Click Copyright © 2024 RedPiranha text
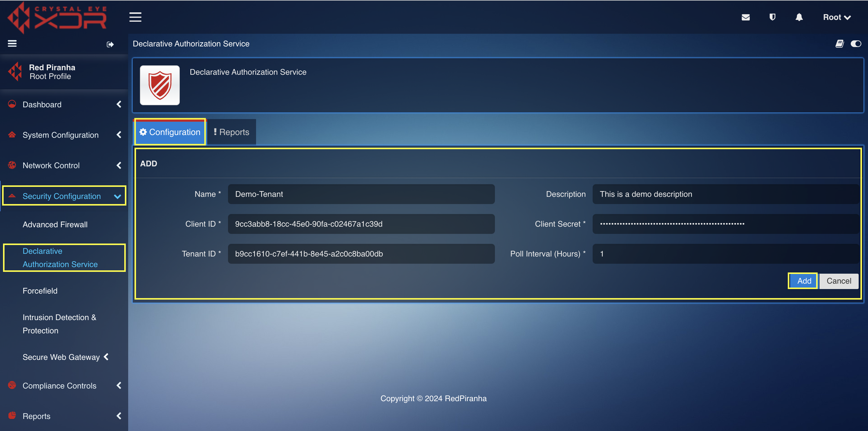This screenshot has height=431, width=868. (433, 398)
